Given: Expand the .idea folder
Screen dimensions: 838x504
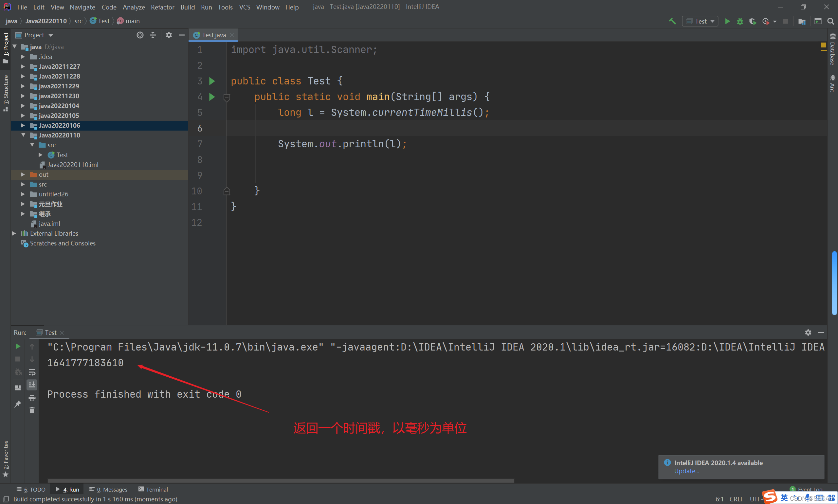Looking at the screenshot, I should (x=23, y=57).
